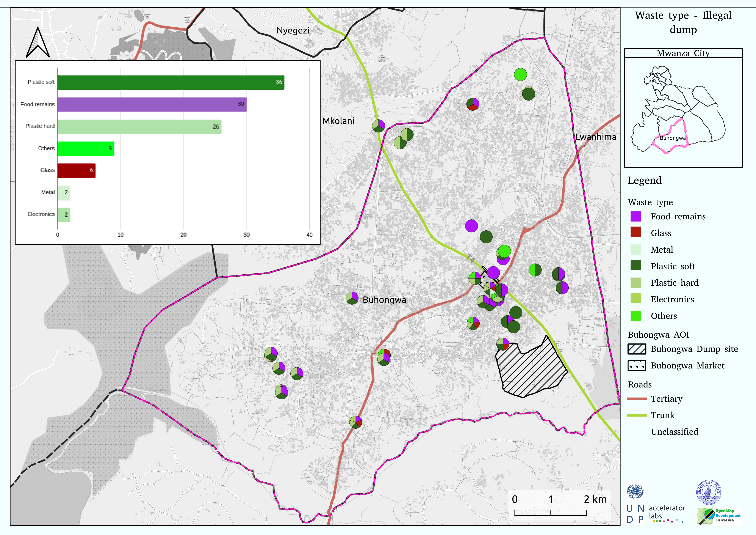Click the Mwanza City Council round seal
This screenshot has width=756, height=535.
[x=709, y=492]
